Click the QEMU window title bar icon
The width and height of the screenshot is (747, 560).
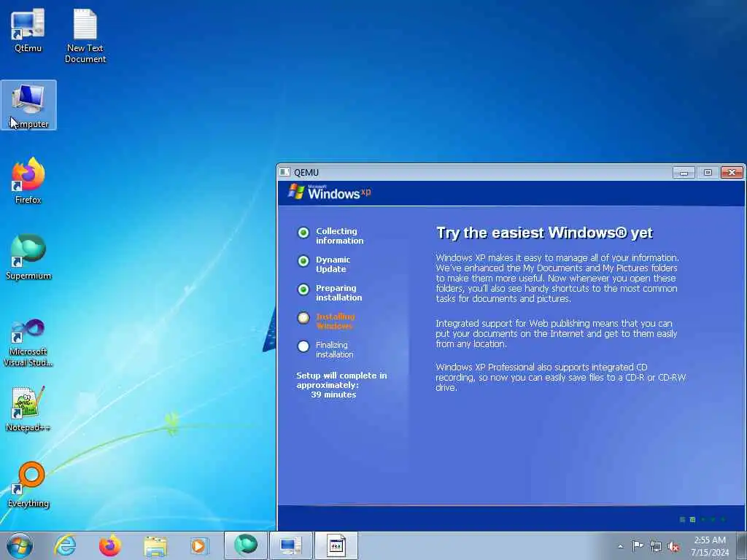click(x=285, y=172)
